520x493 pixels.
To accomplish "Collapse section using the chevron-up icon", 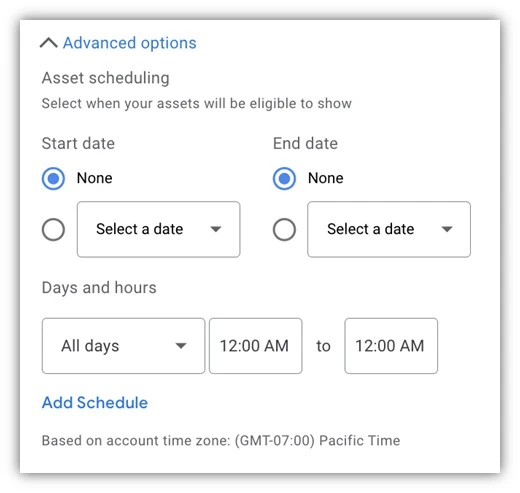I will pyautogui.click(x=49, y=43).
